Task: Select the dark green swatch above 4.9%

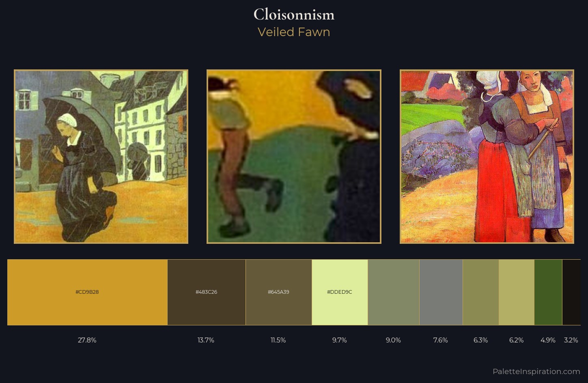Action: 548,292
